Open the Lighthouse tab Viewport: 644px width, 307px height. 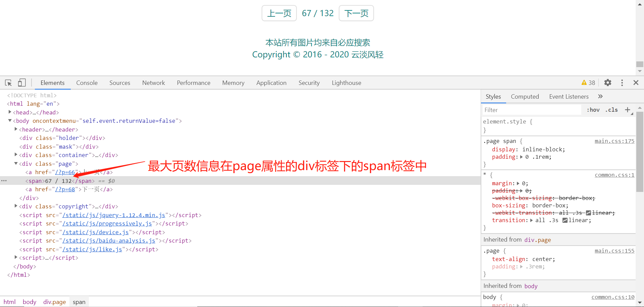click(x=346, y=83)
